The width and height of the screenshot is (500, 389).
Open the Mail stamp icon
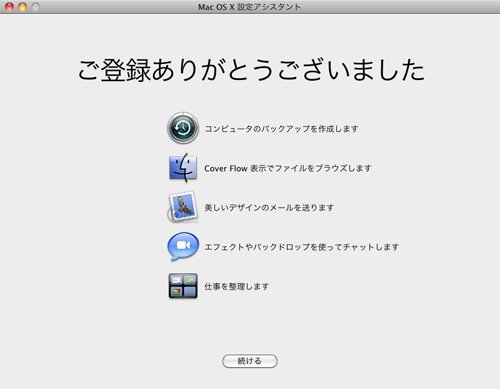click(x=183, y=207)
